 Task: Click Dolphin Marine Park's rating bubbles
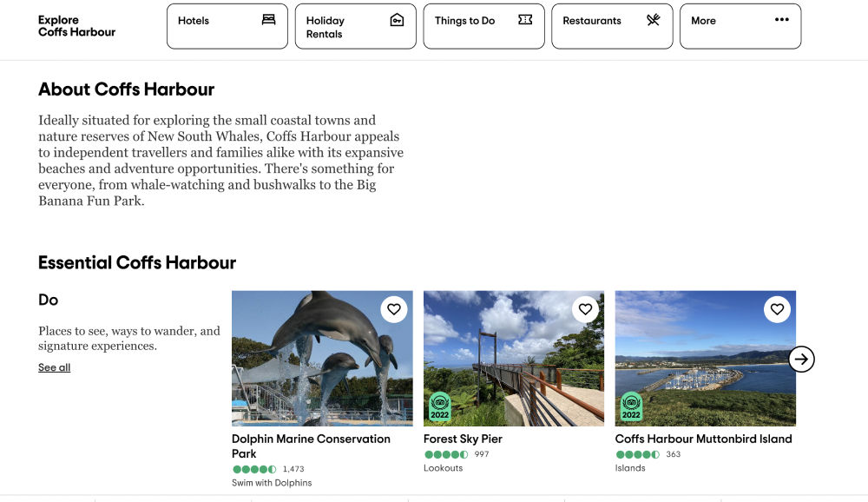254,469
